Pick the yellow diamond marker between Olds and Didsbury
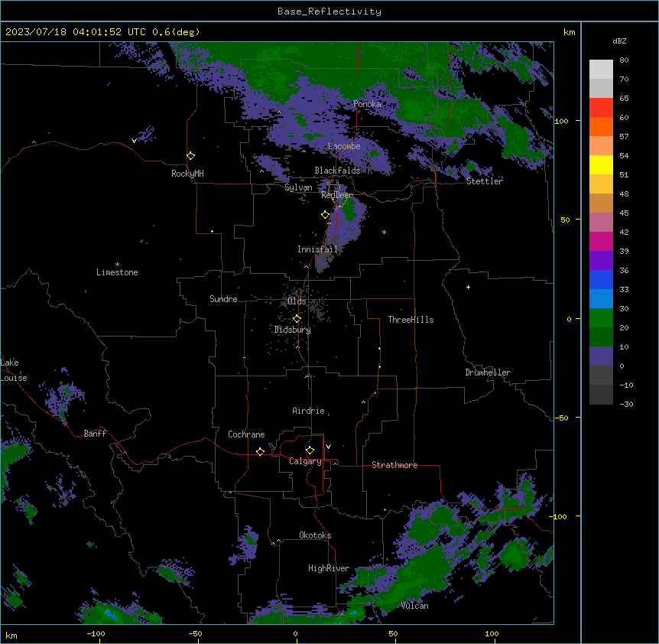The width and height of the screenshot is (659, 644). pos(297,319)
